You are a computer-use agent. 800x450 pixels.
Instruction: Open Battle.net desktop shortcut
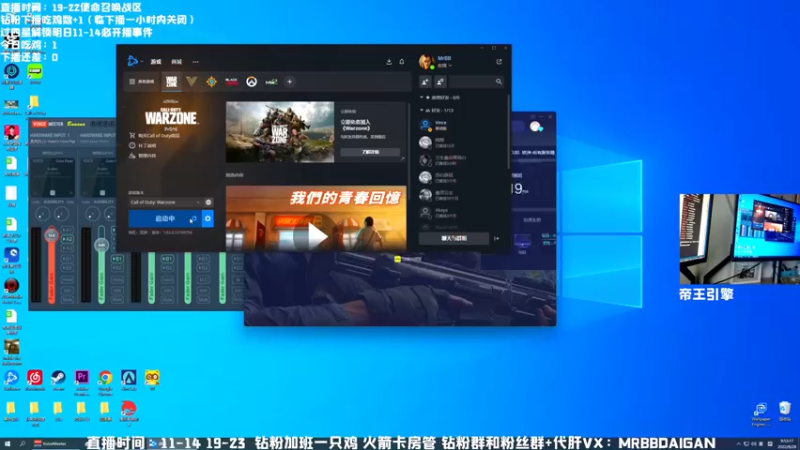11,380
